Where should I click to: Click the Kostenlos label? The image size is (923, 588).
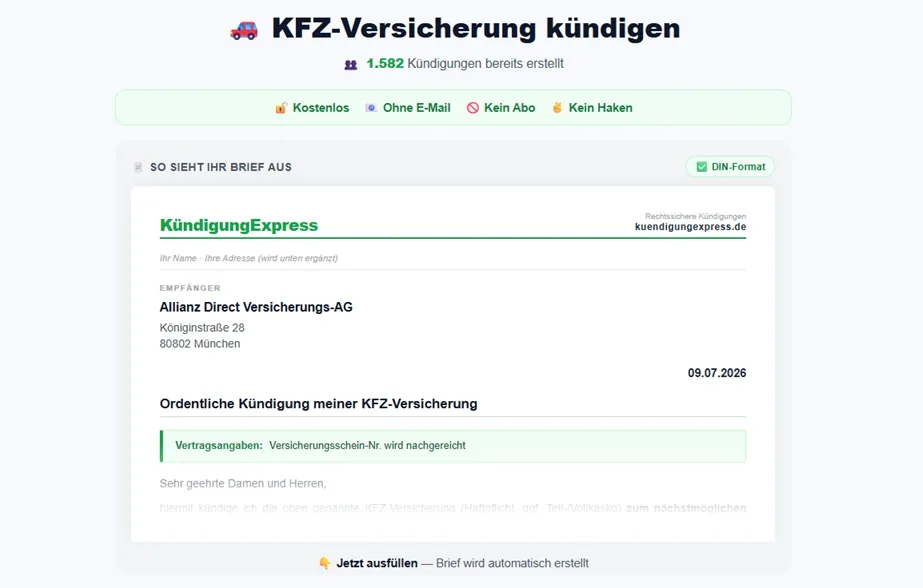pyautogui.click(x=321, y=108)
